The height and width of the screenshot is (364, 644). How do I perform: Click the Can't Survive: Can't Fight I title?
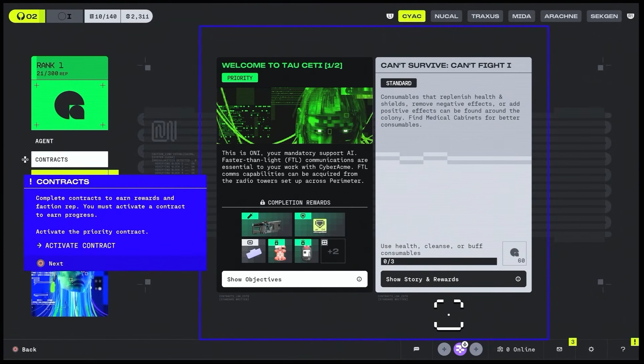click(446, 66)
